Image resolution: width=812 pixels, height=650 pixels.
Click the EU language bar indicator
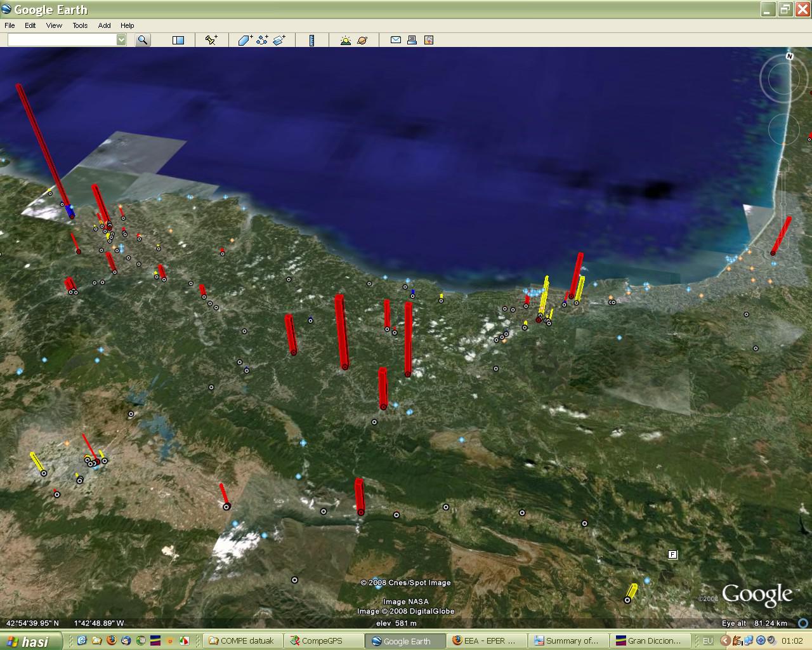[x=708, y=641]
